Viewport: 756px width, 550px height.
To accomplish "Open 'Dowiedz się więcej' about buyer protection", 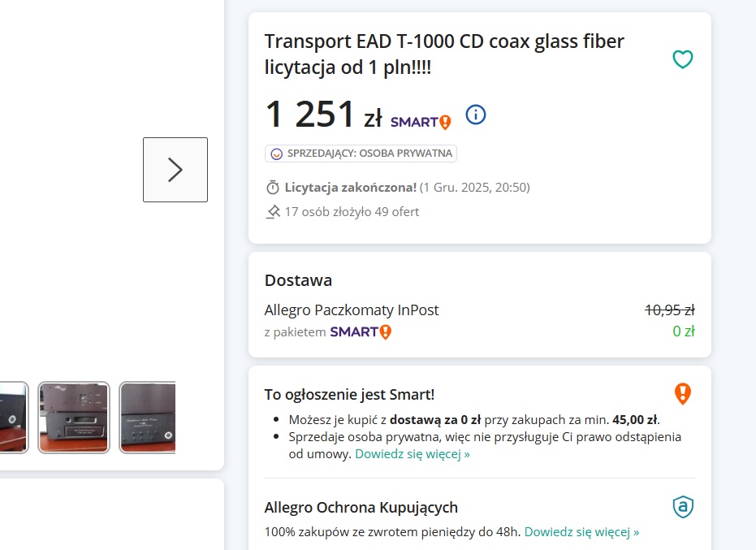I will coord(581,532).
